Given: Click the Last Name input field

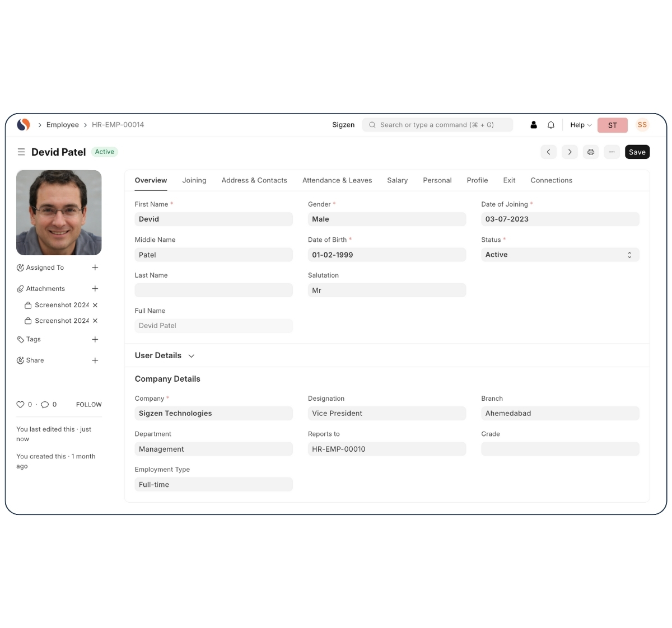Looking at the screenshot, I should (x=213, y=290).
